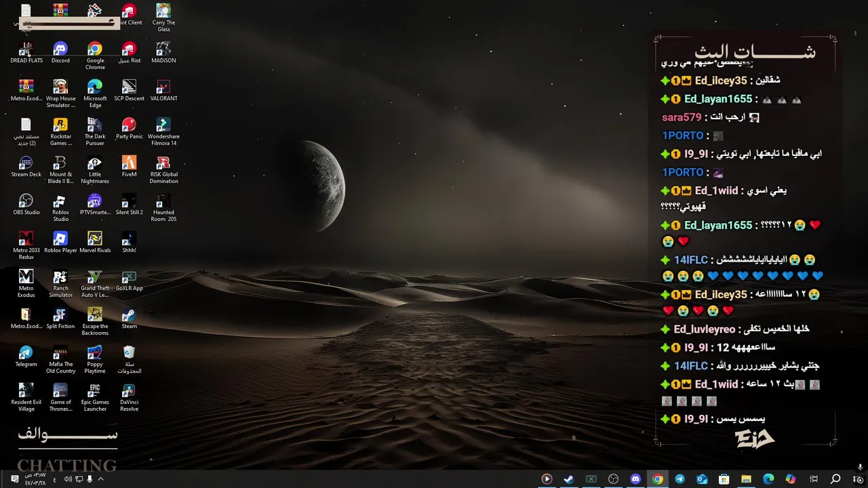Open DaVinci Resolve shortcut
This screenshot has width=868, height=488.
[129, 398]
